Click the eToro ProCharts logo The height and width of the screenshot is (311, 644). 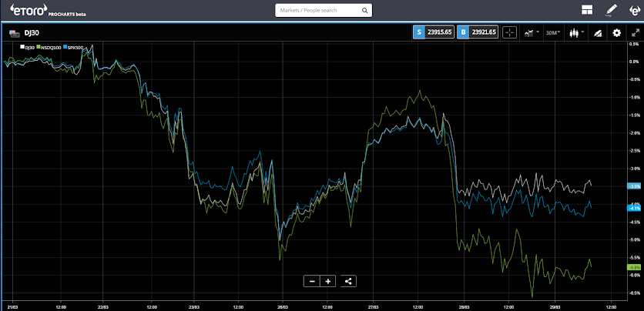[x=48, y=11]
